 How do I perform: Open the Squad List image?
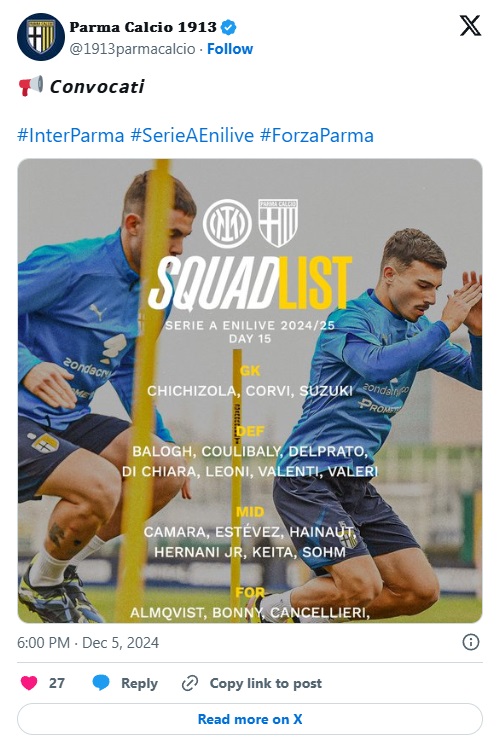(x=250, y=391)
